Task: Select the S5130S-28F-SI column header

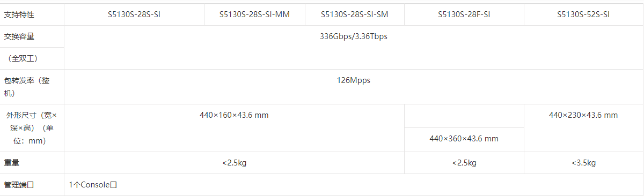Action: pyautogui.click(x=464, y=14)
